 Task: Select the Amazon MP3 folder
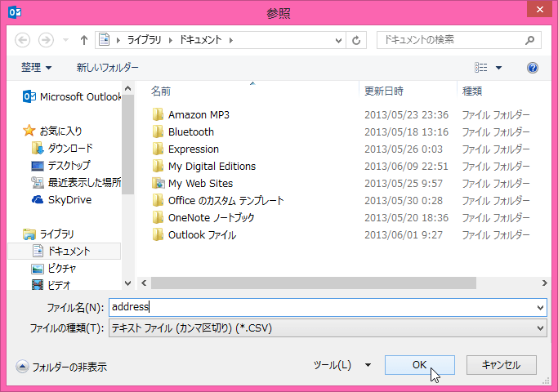[199, 115]
